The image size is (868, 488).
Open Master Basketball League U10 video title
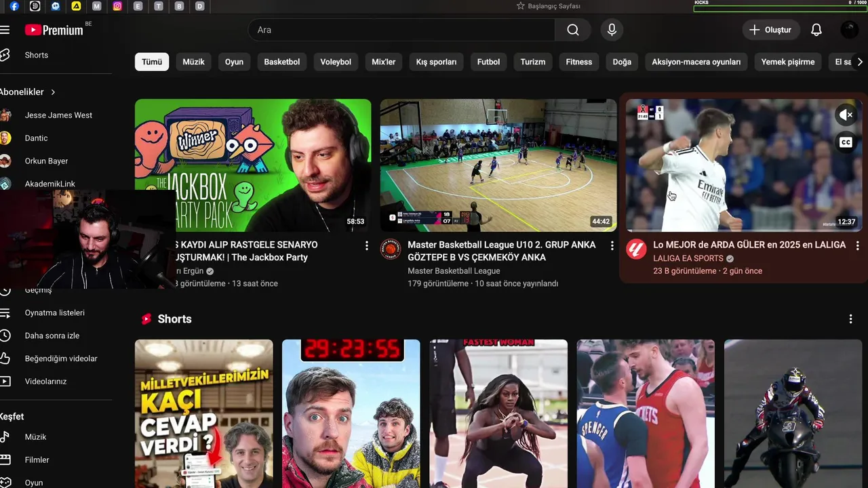pyautogui.click(x=502, y=251)
